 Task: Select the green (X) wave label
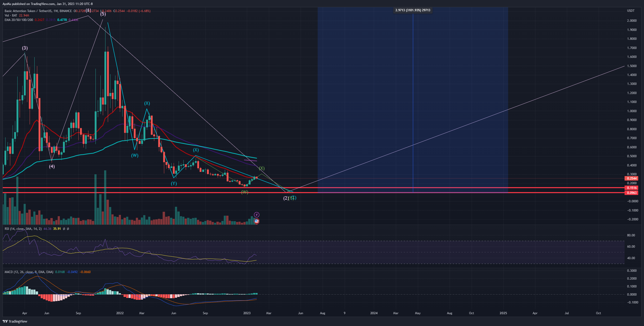click(262, 168)
